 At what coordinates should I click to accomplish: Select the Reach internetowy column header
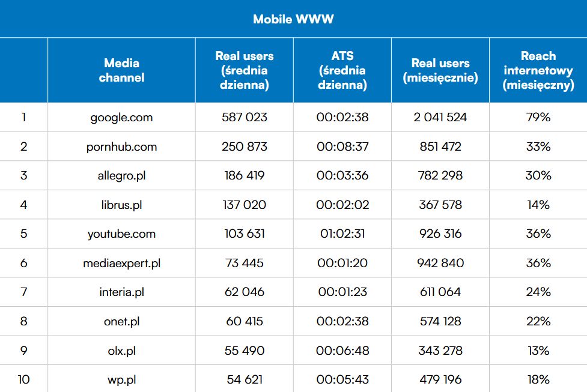pos(538,70)
